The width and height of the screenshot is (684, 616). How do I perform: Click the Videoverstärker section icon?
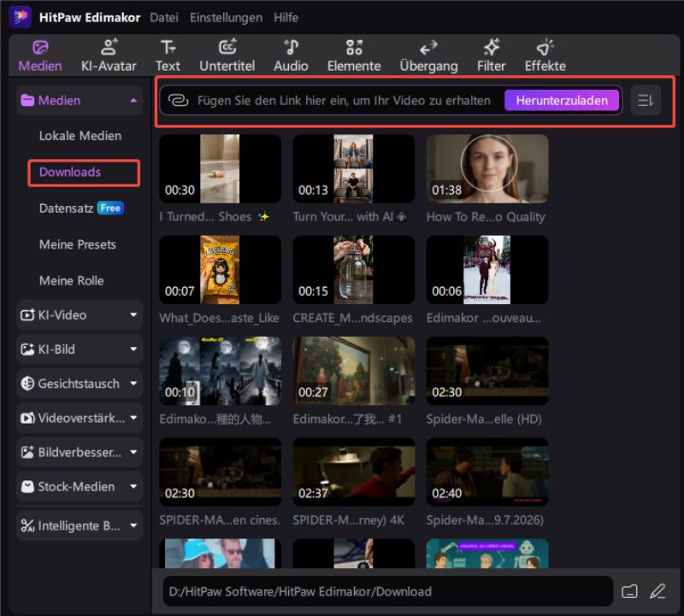(x=27, y=418)
